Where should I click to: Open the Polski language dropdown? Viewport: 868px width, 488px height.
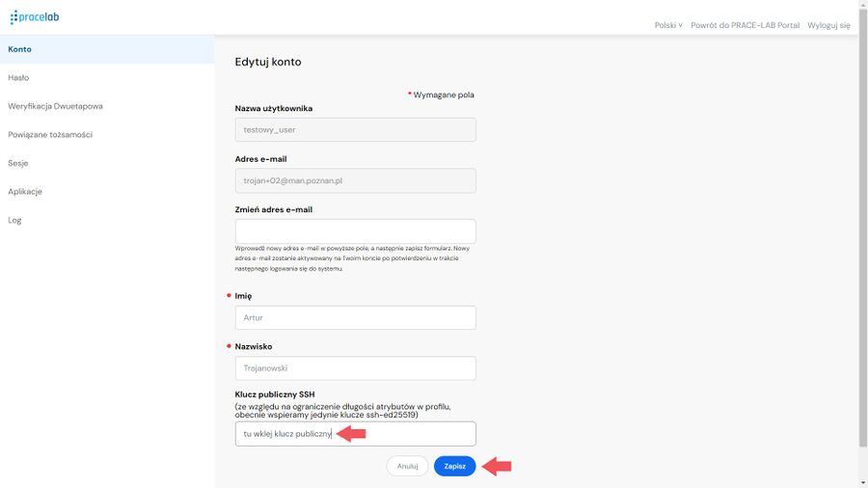(668, 25)
